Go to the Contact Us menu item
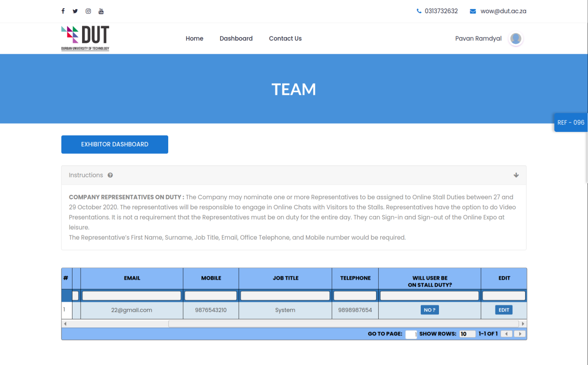The width and height of the screenshot is (588, 365). tap(285, 38)
